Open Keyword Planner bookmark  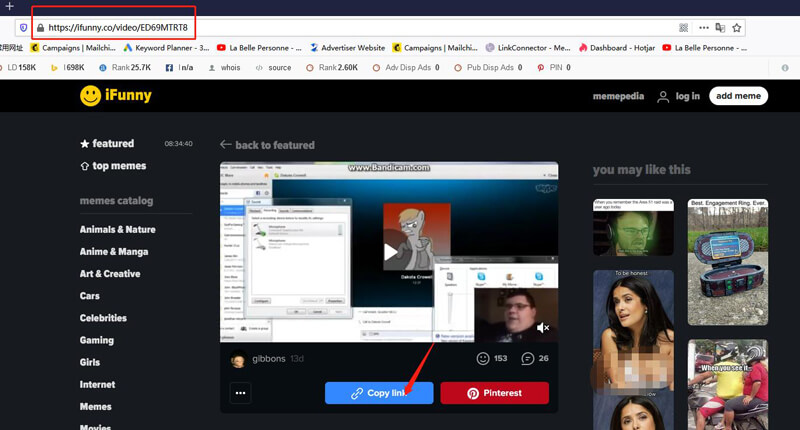(x=166, y=47)
